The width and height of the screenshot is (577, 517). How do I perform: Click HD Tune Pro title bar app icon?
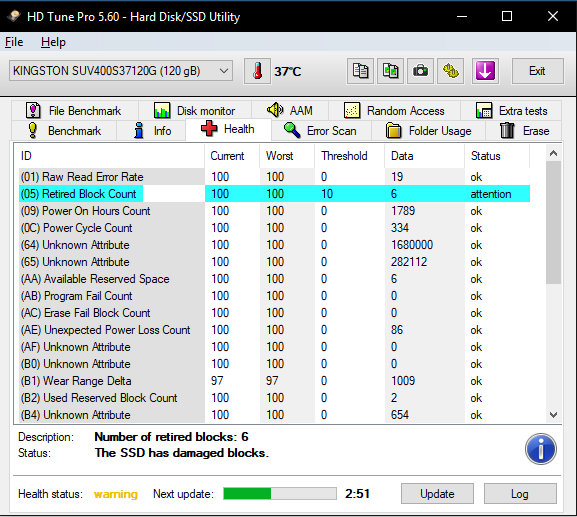(14, 17)
